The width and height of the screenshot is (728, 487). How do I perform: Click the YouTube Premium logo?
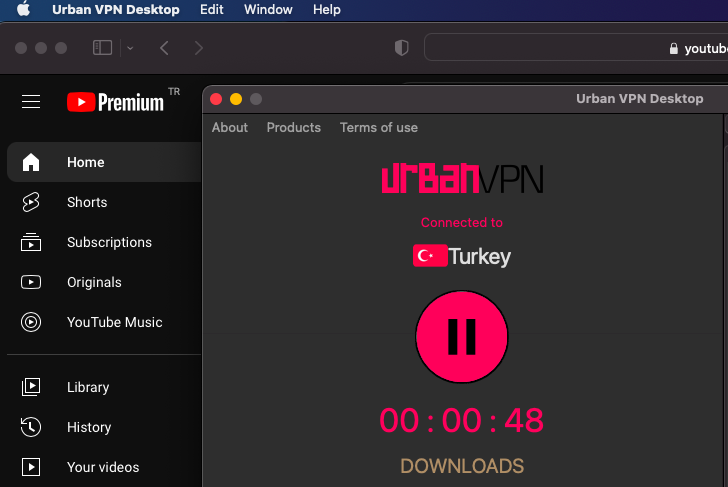coord(115,102)
